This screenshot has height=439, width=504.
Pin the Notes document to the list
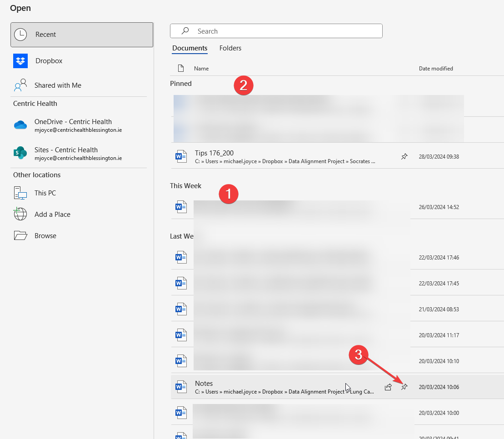point(404,387)
